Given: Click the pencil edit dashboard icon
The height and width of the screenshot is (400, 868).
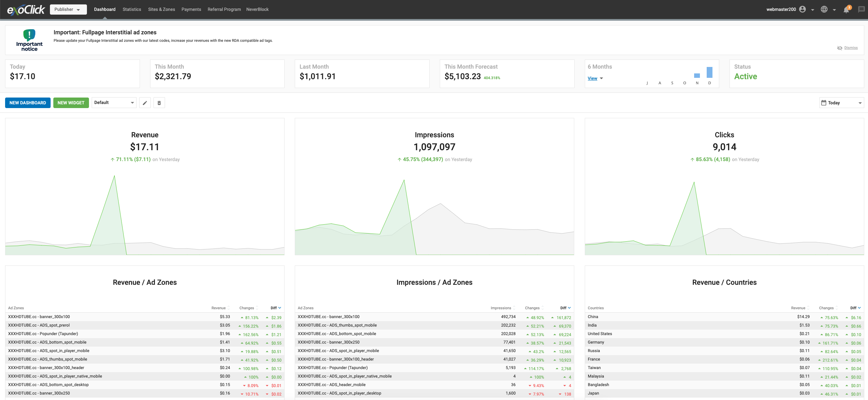Looking at the screenshot, I should pyautogui.click(x=145, y=103).
